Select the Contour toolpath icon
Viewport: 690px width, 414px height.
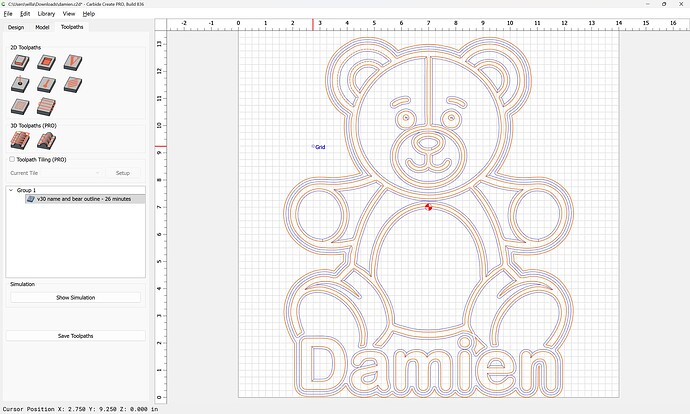point(19,62)
